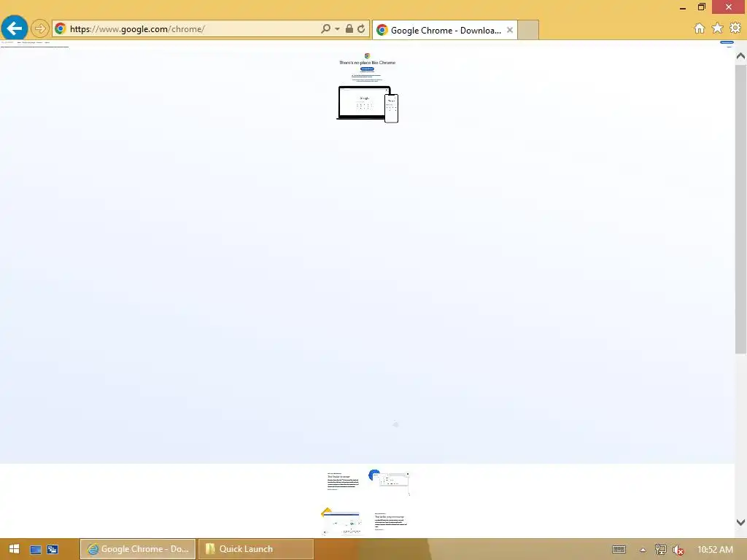Click the blue pill button in page top-right corner
This screenshot has height=560, width=747.
pos(727,42)
